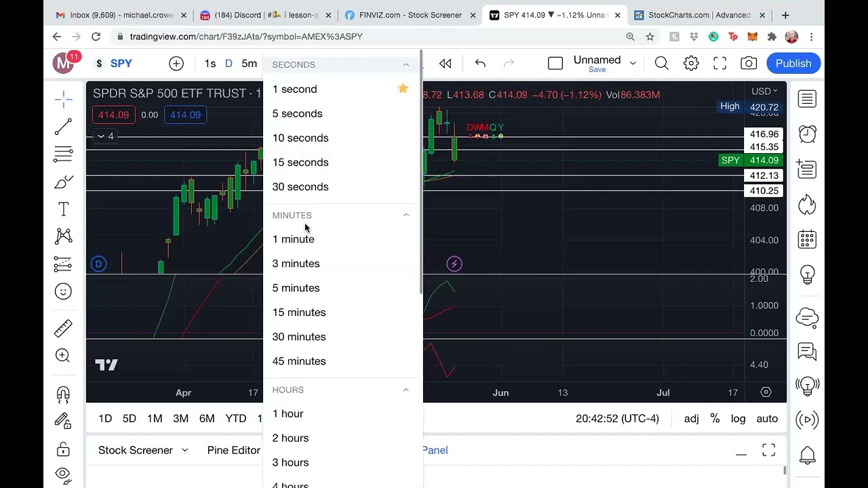Open the chart patterns tool
This screenshot has height=488, width=868.
(x=63, y=236)
